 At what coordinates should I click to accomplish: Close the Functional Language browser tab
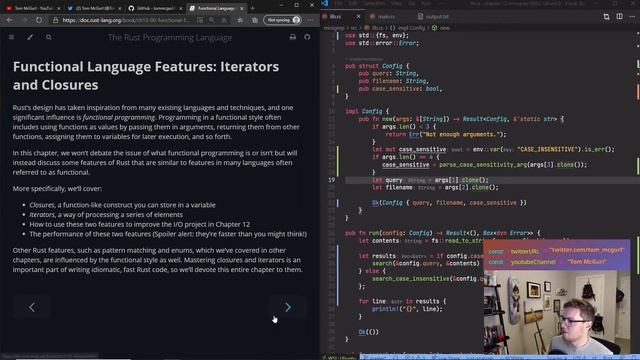[x=242, y=8]
